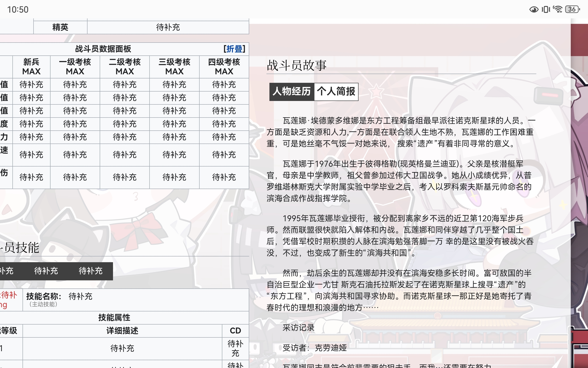Screen dimensions: 588x368
Task: Collapse the 战斗员数据面板 table via 折叠
Action: [234, 49]
